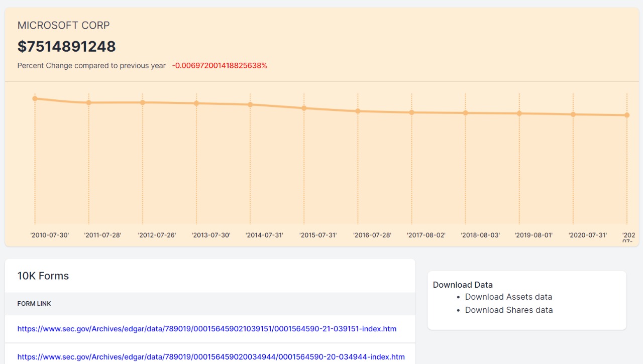This screenshot has width=643, height=364.
Task: Click the '2013-07-30' axis label
Action: click(211, 235)
